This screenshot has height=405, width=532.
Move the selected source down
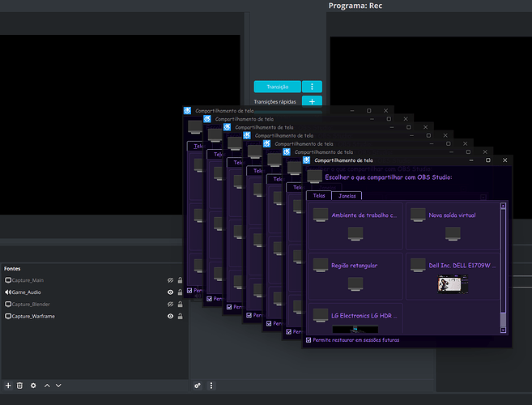[58, 386]
